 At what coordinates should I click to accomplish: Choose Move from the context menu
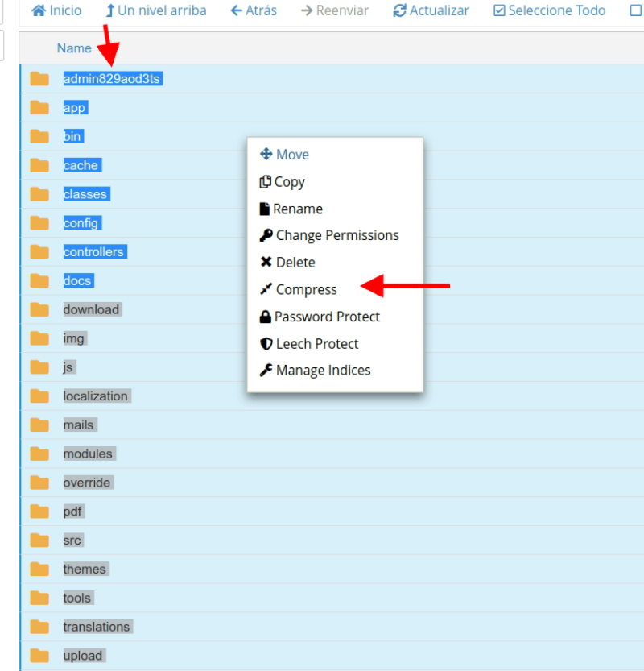click(292, 155)
